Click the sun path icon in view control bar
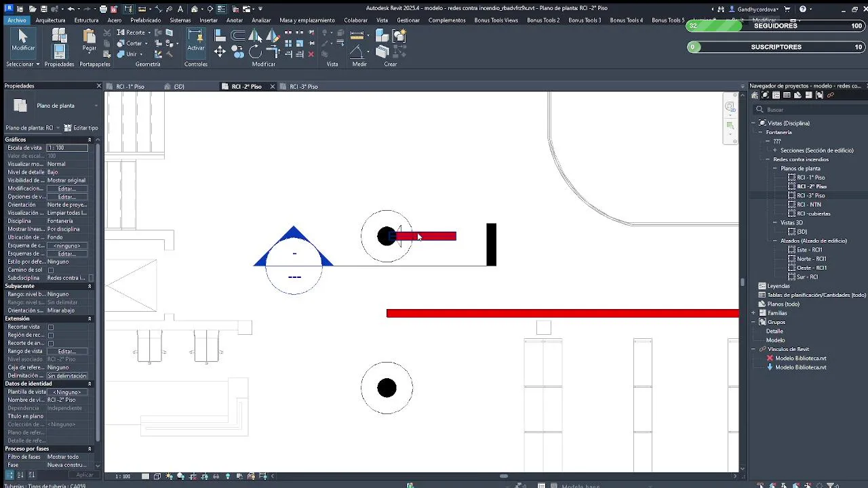This screenshot has height=488, width=868. tap(169, 476)
